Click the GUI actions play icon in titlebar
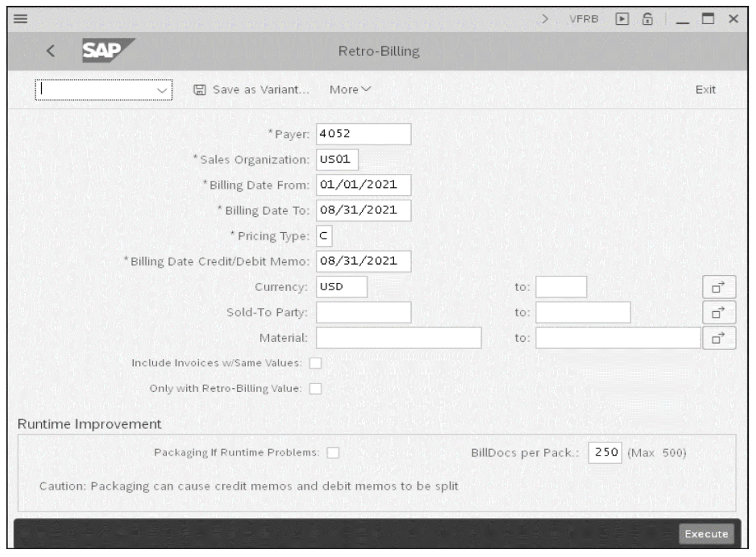This screenshot has height=557, width=756. [623, 19]
